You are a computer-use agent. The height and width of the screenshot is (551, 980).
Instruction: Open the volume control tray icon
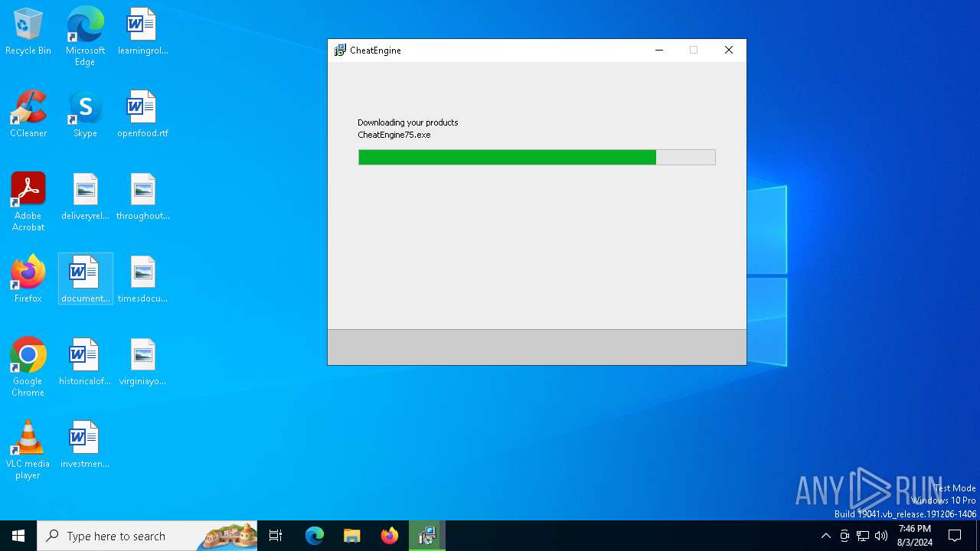[x=881, y=536]
